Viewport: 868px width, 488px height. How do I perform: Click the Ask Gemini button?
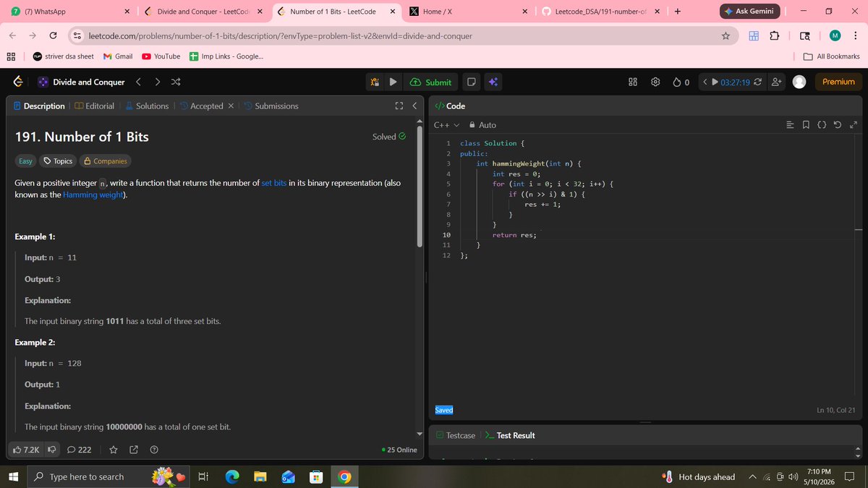coord(752,12)
